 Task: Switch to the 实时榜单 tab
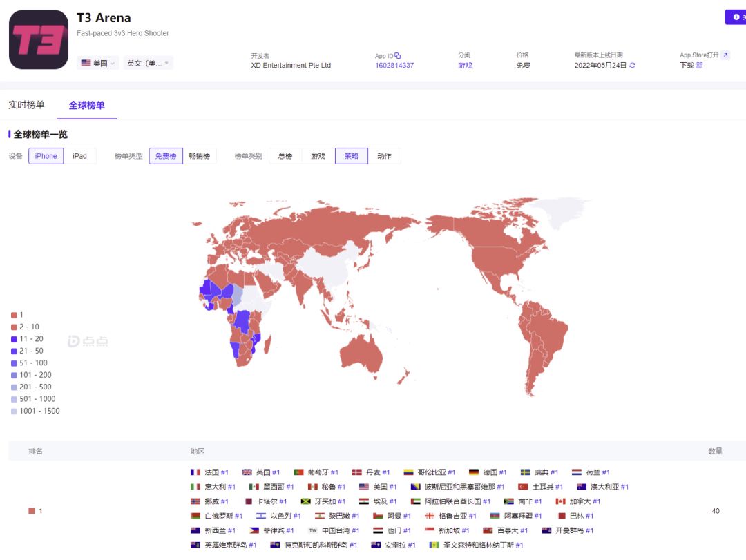click(26, 105)
